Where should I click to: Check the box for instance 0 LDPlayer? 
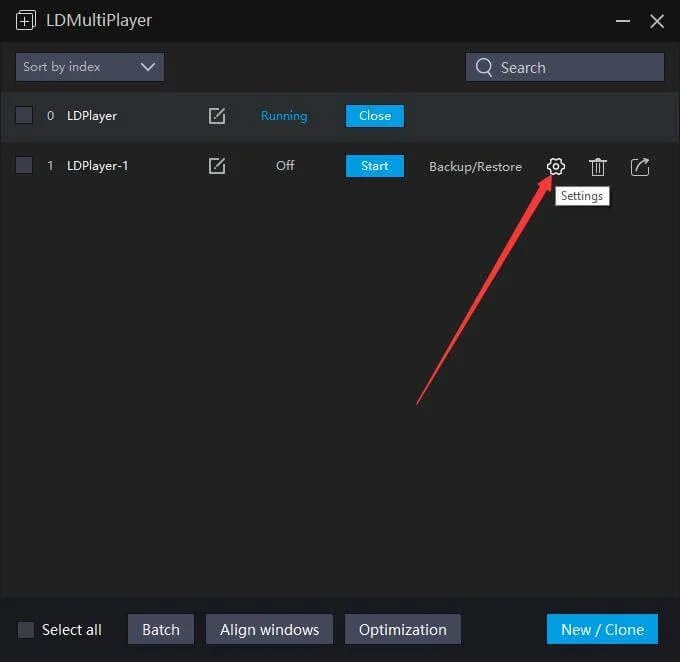click(24, 115)
